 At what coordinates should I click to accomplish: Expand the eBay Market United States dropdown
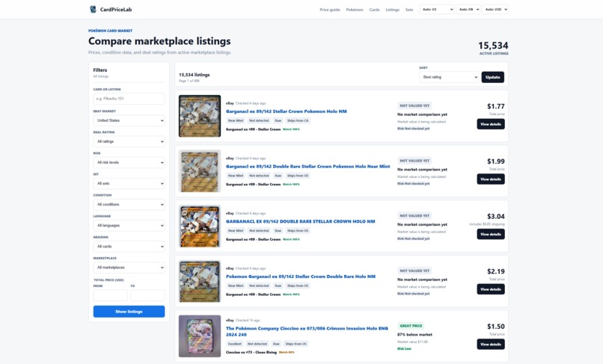tap(129, 120)
